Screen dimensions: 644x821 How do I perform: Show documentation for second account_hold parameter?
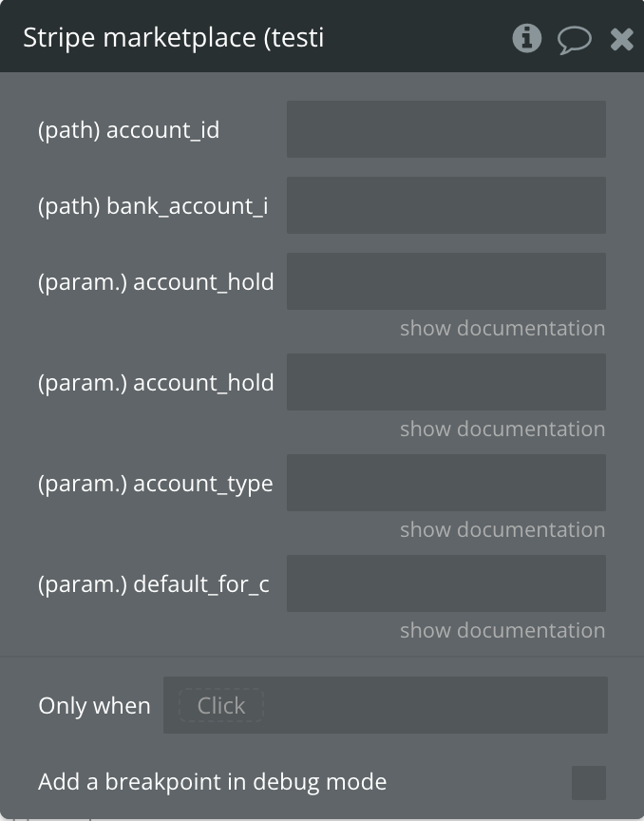coord(502,429)
